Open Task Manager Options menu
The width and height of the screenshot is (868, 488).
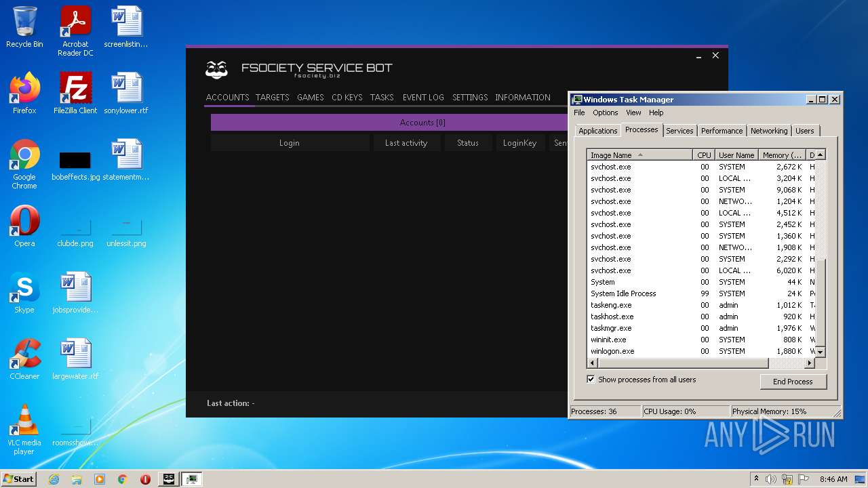point(606,113)
